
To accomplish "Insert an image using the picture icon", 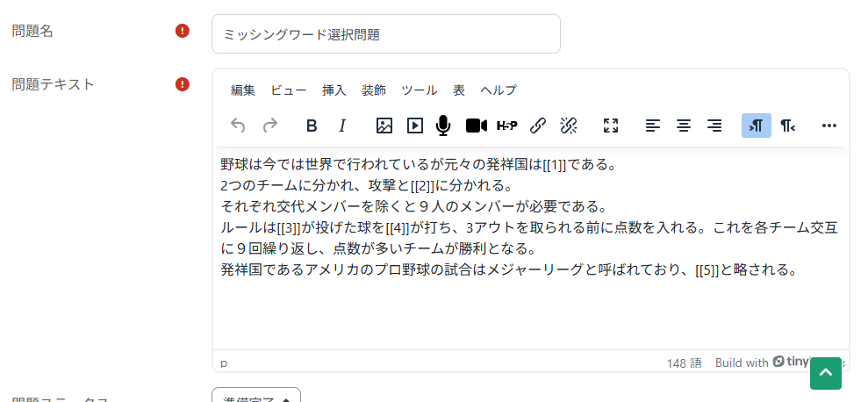I will click(384, 126).
